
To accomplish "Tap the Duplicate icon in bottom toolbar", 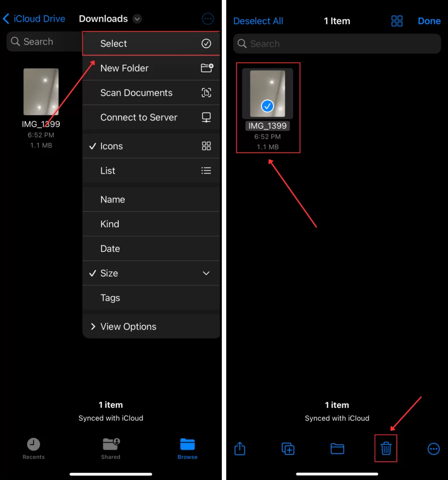I will pos(288,449).
